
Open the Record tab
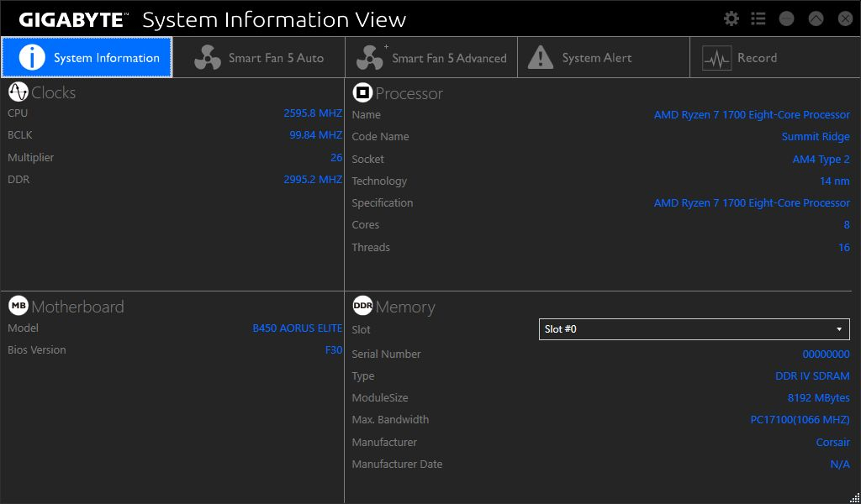(757, 58)
